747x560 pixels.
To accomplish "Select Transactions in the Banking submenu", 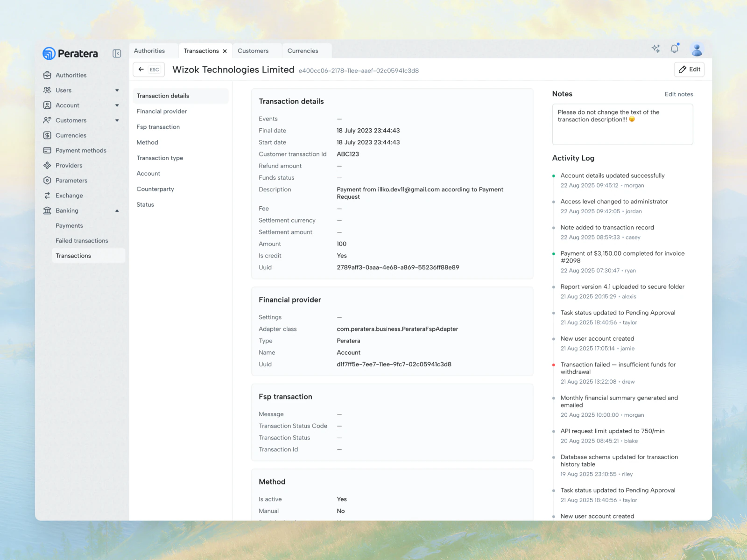I will (x=88, y=256).
